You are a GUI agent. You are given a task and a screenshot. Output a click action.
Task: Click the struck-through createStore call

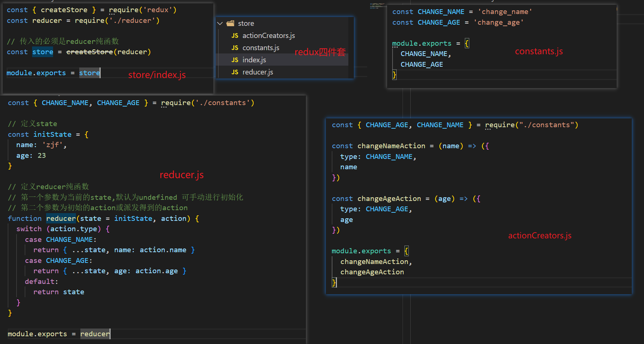click(90, 52)
